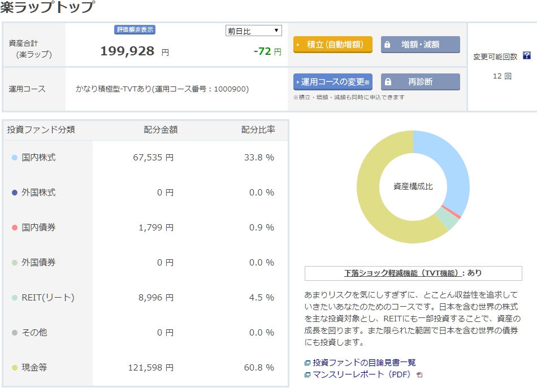Click the blue help question mark icon
The image size is (537, 392).
tap(527, 55)
